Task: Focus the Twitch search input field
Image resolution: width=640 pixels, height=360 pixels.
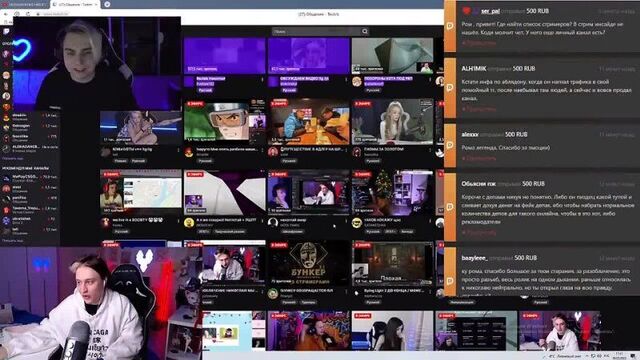Action: [317, 31]
